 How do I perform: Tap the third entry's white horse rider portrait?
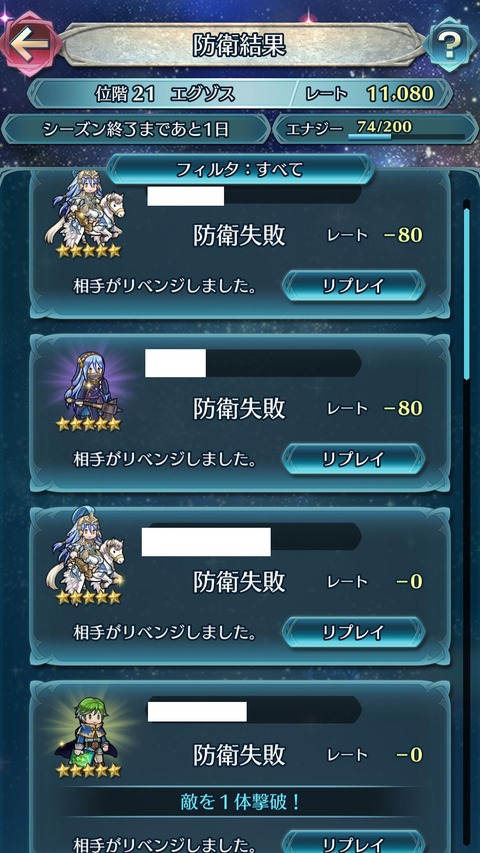pyautogui.click(x=88, y=558)
